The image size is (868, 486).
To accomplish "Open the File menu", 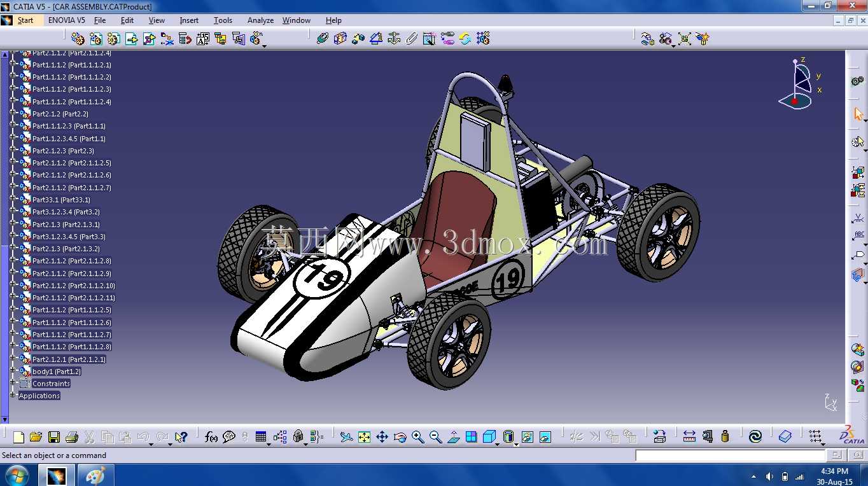I will point(100,20).
